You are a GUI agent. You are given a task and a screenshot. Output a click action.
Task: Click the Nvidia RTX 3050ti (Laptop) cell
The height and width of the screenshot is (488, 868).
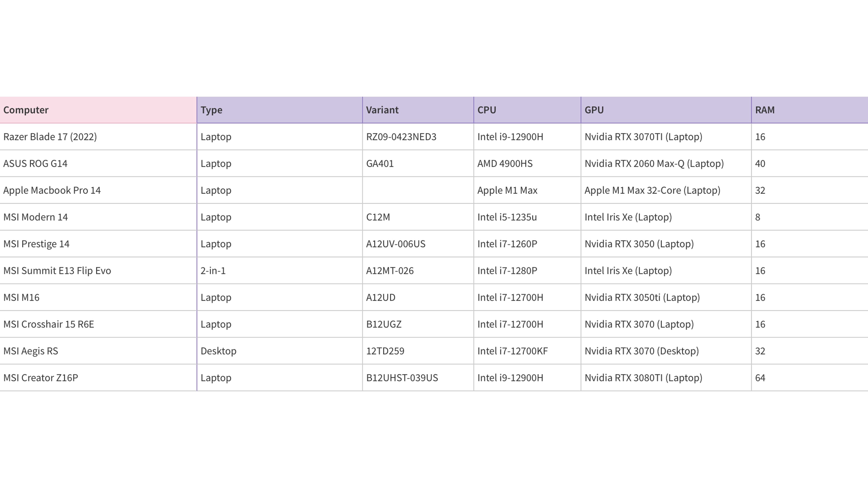click(666, 297)
